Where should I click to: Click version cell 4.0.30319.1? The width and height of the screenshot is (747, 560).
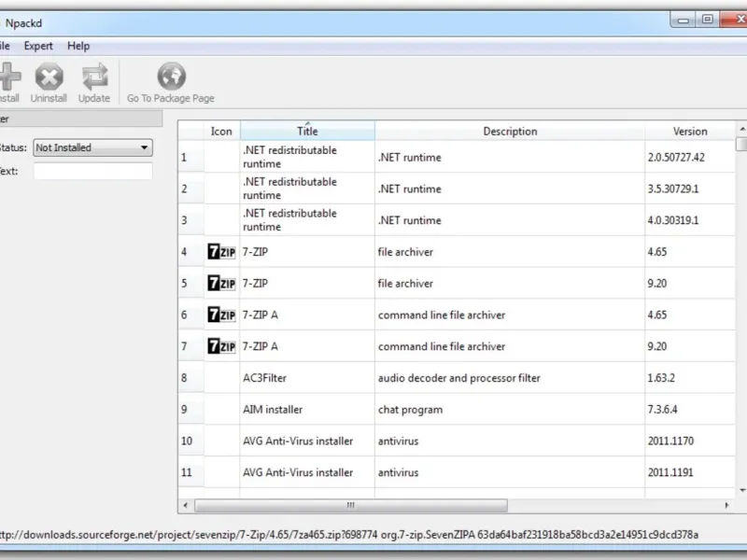pyautogui.click(x=690, y=219)
